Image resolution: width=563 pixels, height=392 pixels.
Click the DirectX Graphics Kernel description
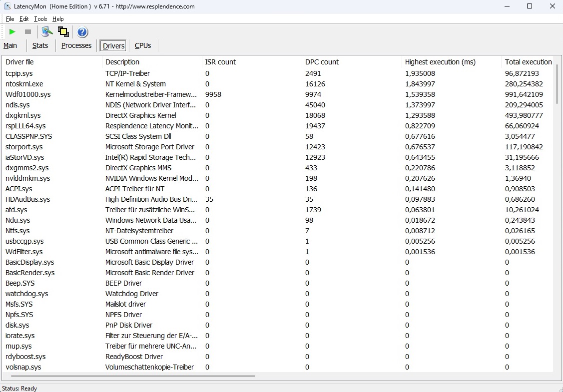(x=141, y=115)
